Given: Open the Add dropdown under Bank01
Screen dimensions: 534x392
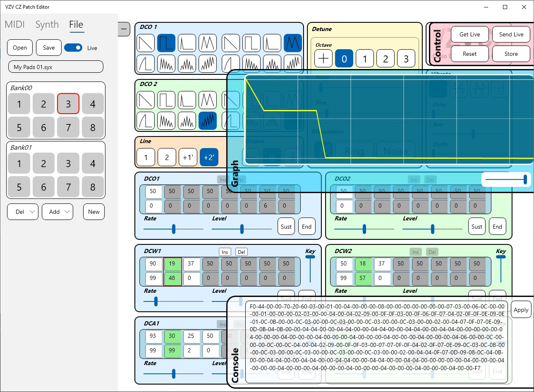Looking at the screenshot, I should [x=57, y=212].
